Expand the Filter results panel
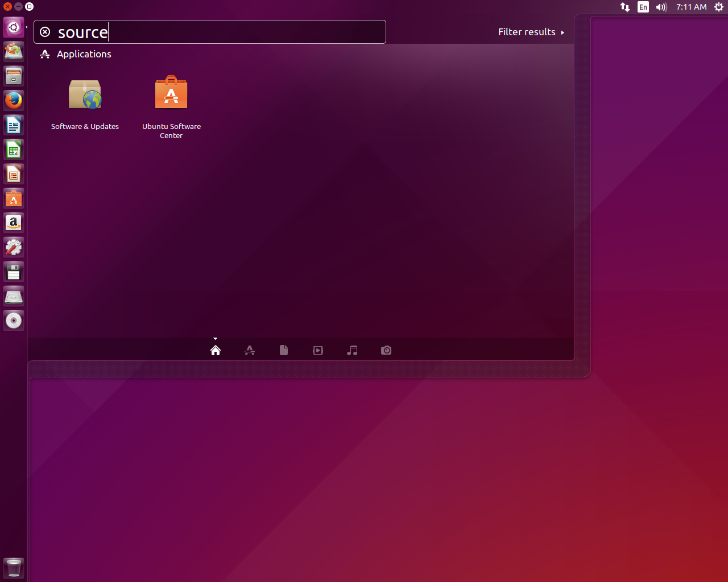This screenshot has width=728, height=582. [531, 32]
